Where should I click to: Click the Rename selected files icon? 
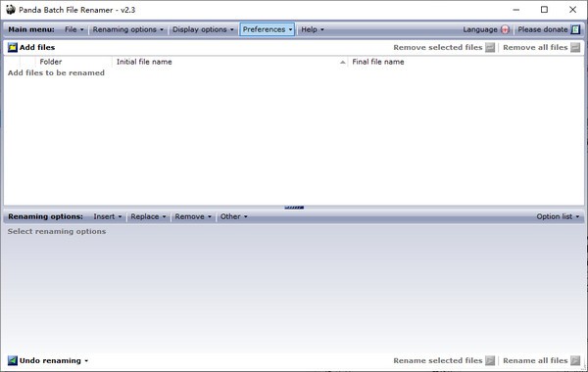pyautogui.click(x=490, y=360)
